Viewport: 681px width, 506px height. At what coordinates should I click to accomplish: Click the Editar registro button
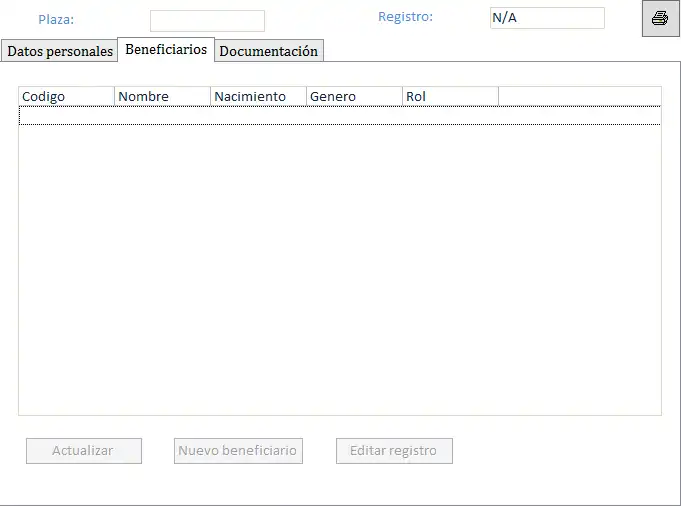pos(394,451)
